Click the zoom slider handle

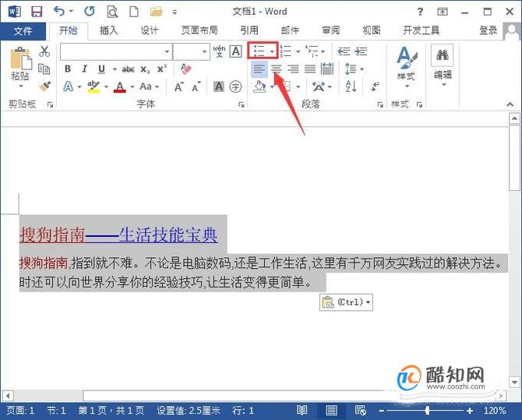(x=428, y=411)
